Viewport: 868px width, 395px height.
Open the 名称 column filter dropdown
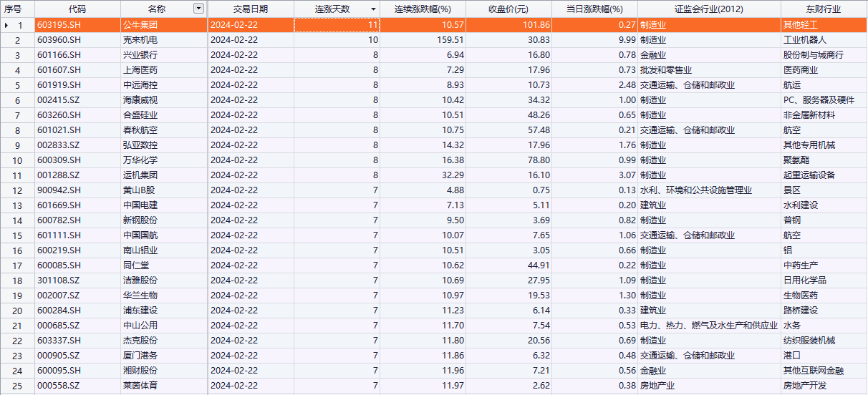tap(198, 9)
